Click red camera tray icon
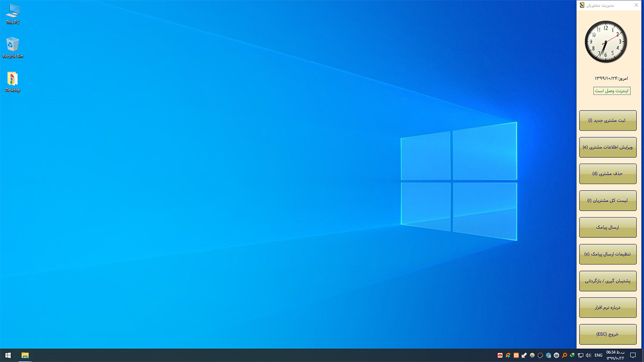This screenshot has height=362, width=644. coord(500,355)
